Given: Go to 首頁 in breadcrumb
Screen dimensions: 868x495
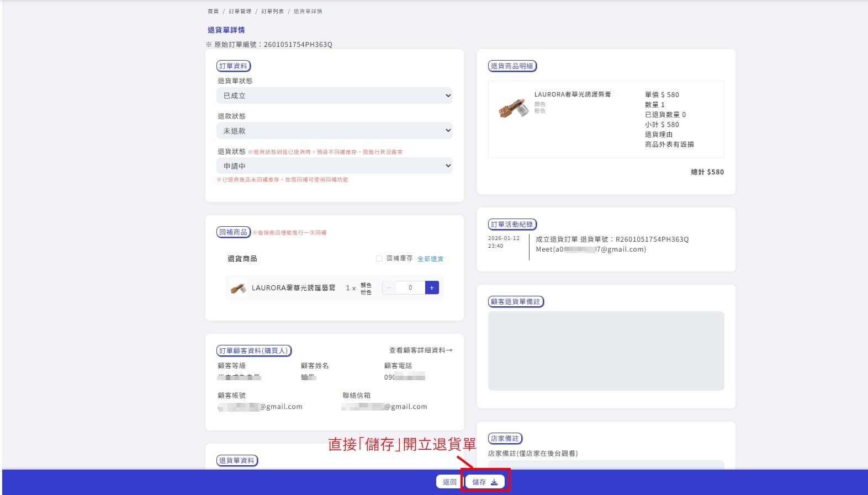Looking at the screenshot, I should (x=213, y=11).
